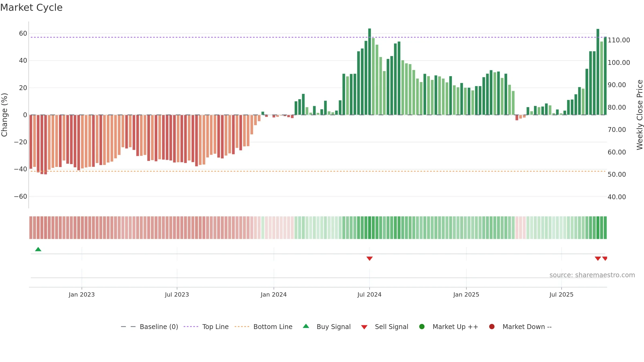The width and height of the screenshot is (644, 362).
Task: Click the orange dashed Bottom Line legend sample
Action: (x=242, y=327)
